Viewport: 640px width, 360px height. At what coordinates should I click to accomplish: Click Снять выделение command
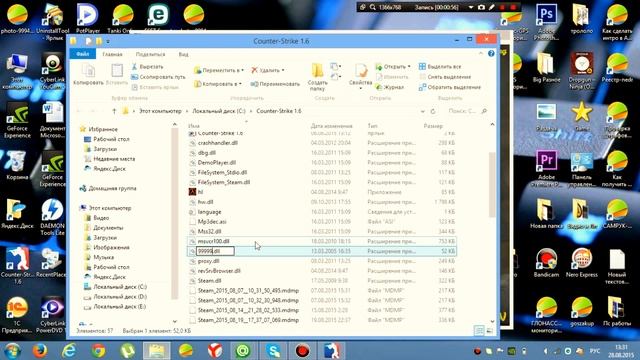point(445,77)
